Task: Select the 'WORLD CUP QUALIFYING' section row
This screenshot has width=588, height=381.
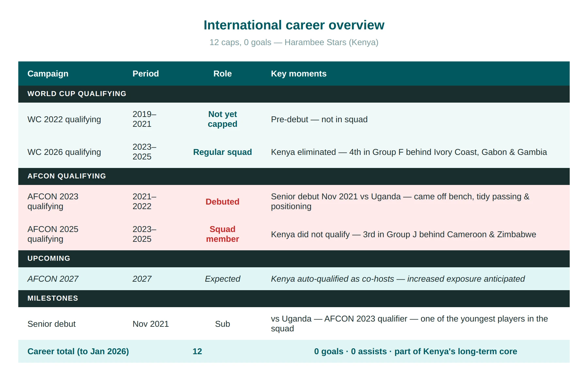Action: tap(294, 94)
